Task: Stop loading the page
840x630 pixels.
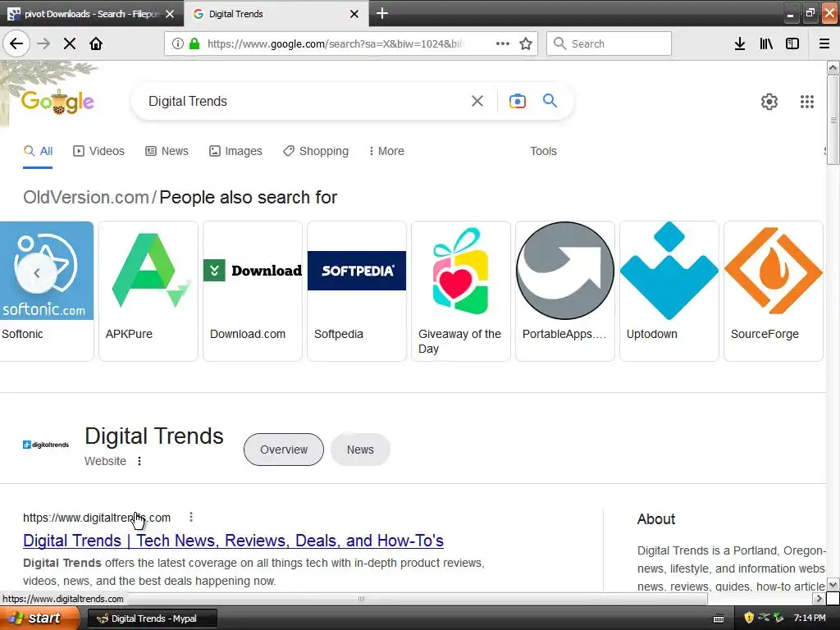Action: coord(69,43)
